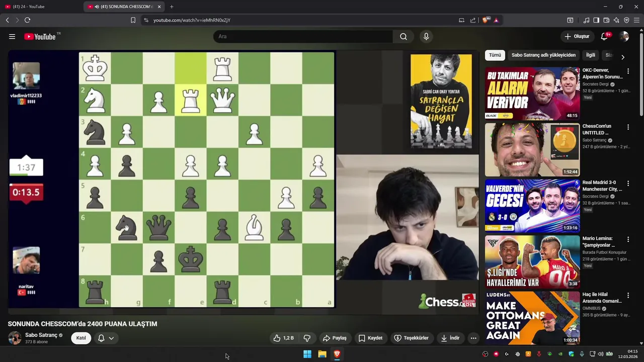The width and height of the screenshot is (644, 362).
Task: Download video with İndir button
Action: [450, 338]
